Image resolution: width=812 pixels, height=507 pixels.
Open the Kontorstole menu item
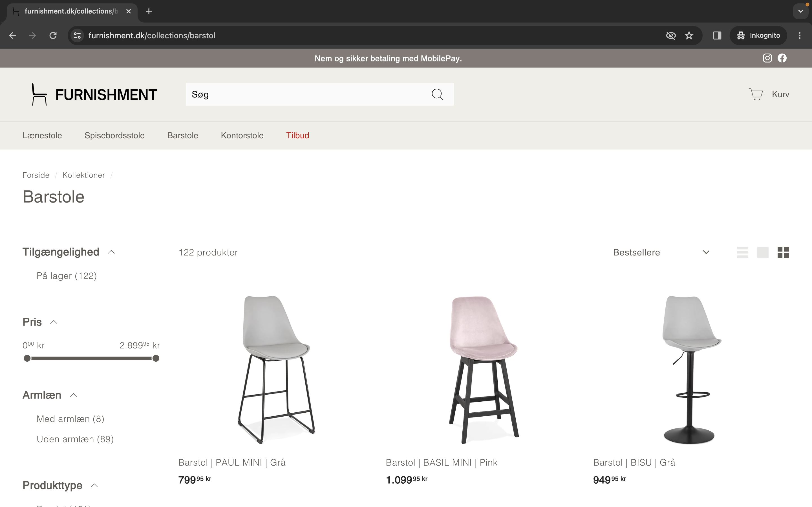pos(242,135)
